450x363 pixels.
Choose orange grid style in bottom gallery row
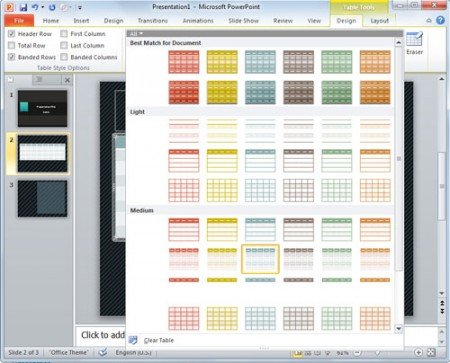[x=375, y=319]
